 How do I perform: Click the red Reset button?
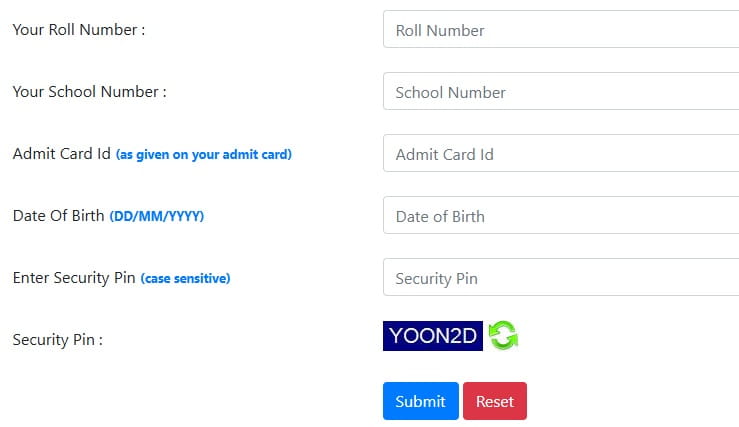pyautogui.click(x=494, y=401)
